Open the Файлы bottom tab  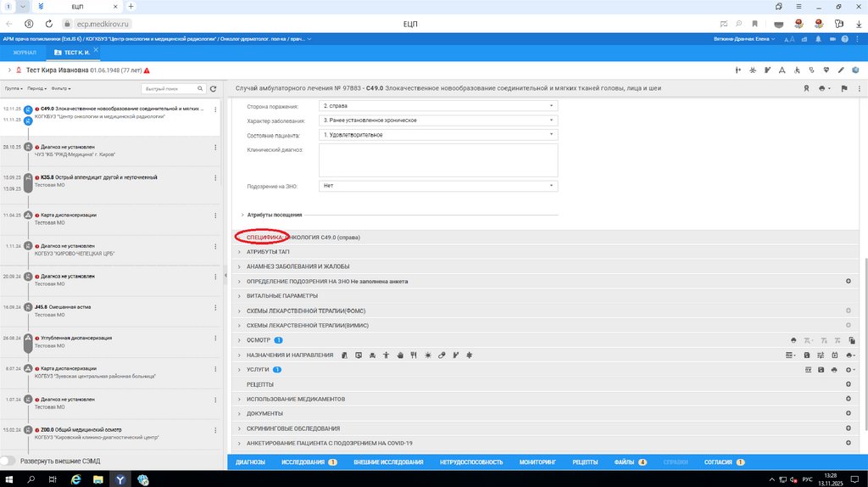coord(630,462)
